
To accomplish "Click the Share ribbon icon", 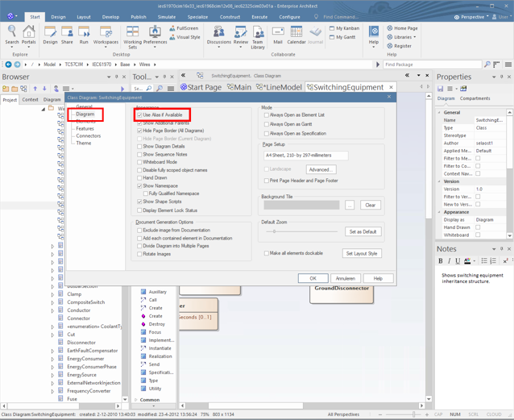I will pyautogui.click(x=67, y=35).
